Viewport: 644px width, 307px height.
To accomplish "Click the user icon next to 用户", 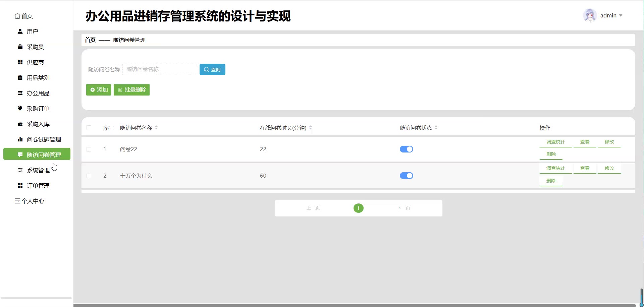I will tap(20, 32).
